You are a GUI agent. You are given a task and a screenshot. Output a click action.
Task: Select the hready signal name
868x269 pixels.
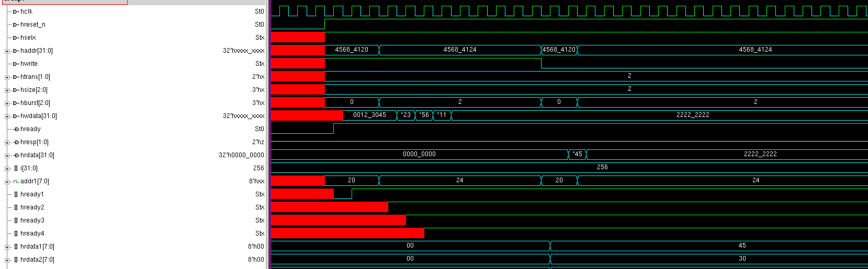coord(30,129)
